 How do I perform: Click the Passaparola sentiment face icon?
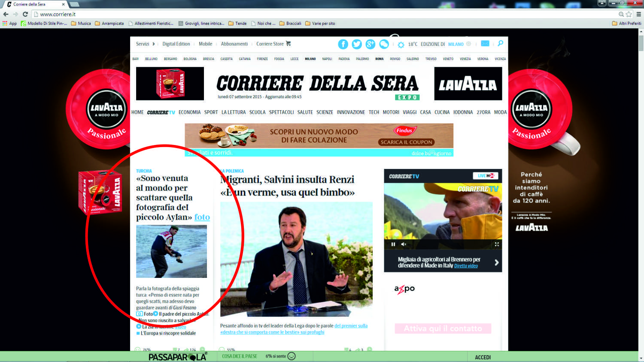pos(292,356)
